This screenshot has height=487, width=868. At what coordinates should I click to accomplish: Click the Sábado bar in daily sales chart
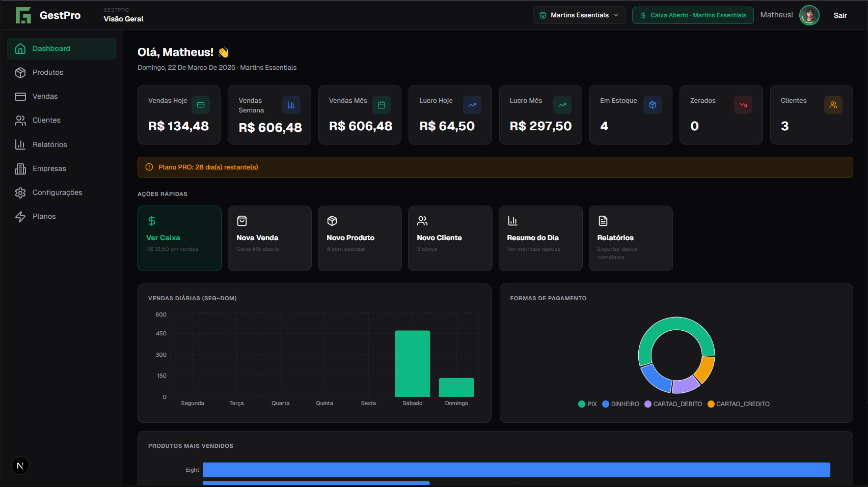point(413,363)
